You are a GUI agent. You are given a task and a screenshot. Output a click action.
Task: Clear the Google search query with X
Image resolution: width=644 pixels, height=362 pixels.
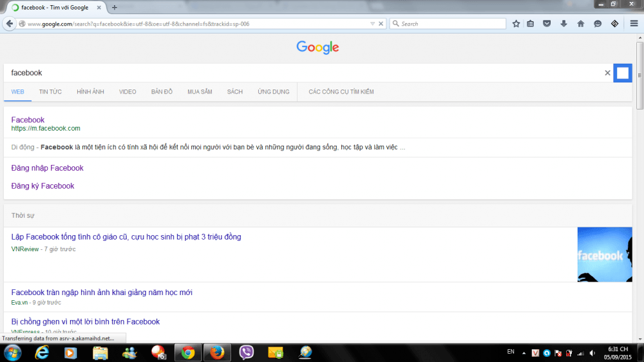pyautogui.click(x=607, y=73)
